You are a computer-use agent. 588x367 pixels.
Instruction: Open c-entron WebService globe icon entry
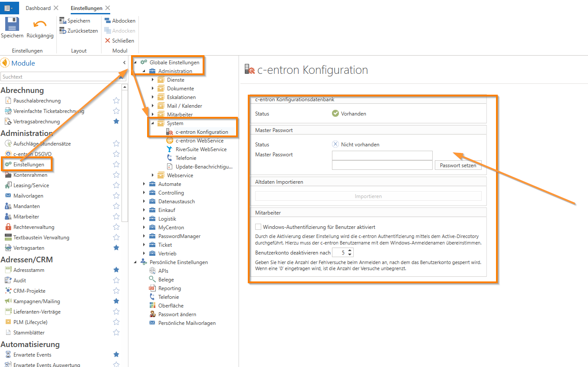click(x=170, y=141)
